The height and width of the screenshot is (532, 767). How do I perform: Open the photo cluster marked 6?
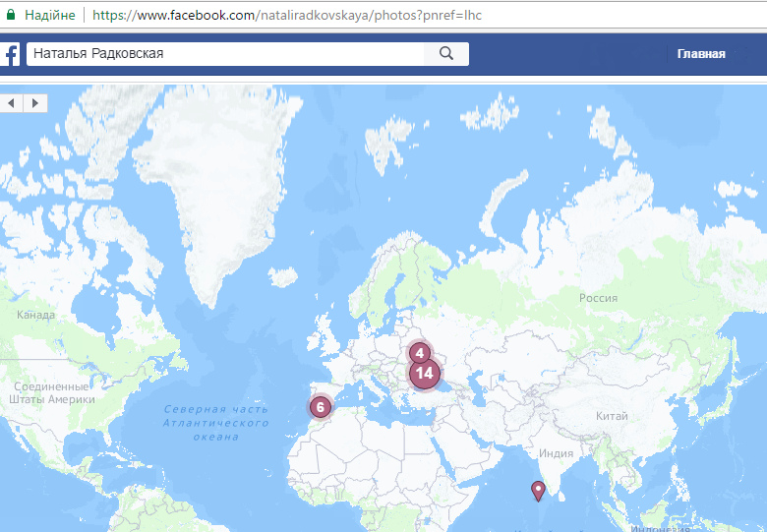[x=320, y=406]
